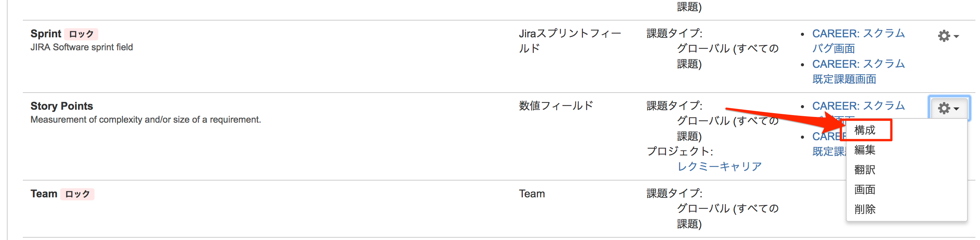This screenshot has width=980, height=240.
Task: Select 削除 to delete the field
Action: [865, 210]
